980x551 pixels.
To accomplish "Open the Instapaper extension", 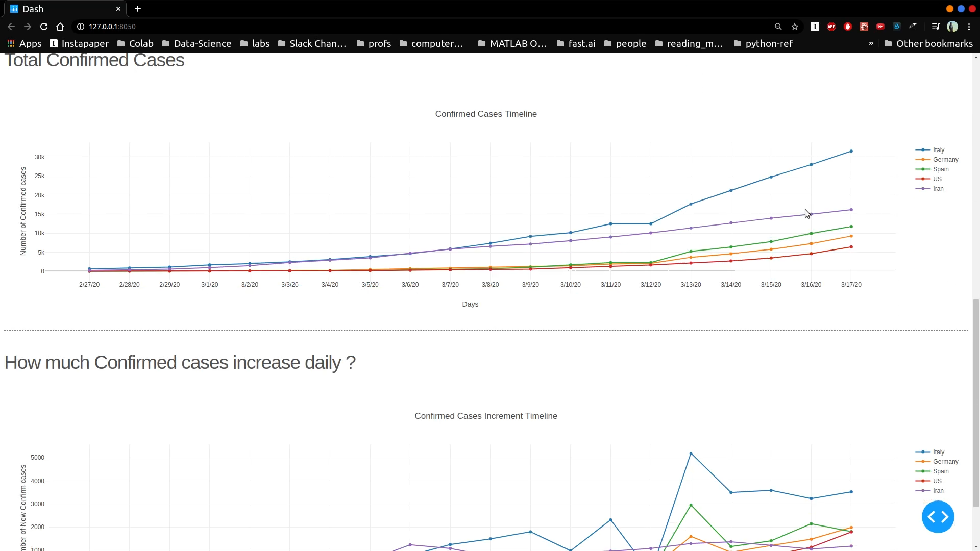I will (x=815, y=27).
